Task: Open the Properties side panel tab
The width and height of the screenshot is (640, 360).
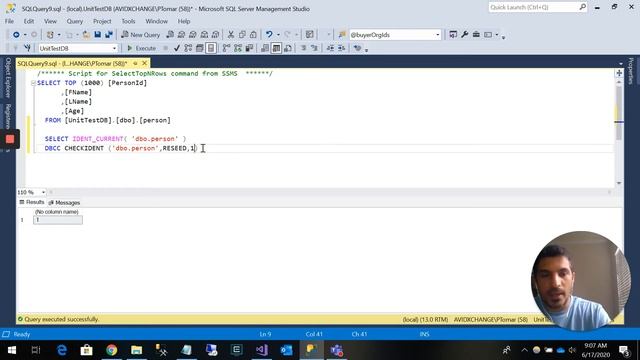Action: (x=631, y=71)
